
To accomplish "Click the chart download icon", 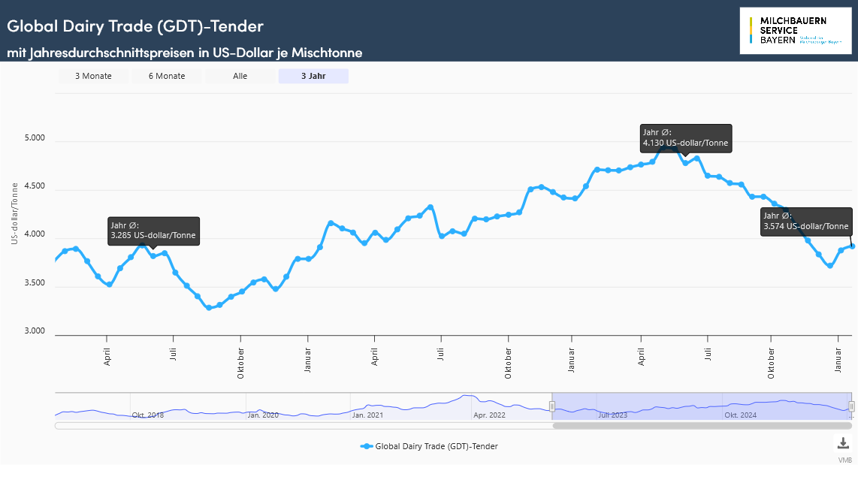I will 844,442.
